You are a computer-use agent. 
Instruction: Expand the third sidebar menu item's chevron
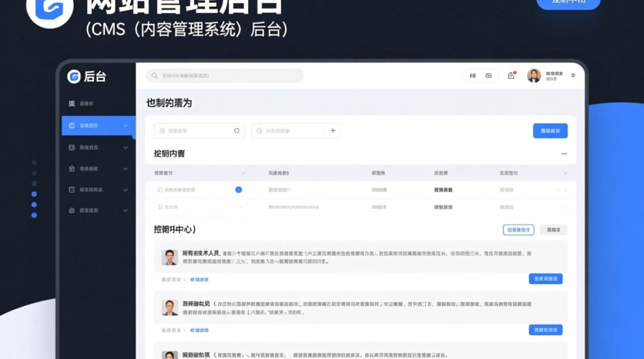coord(126,148)
